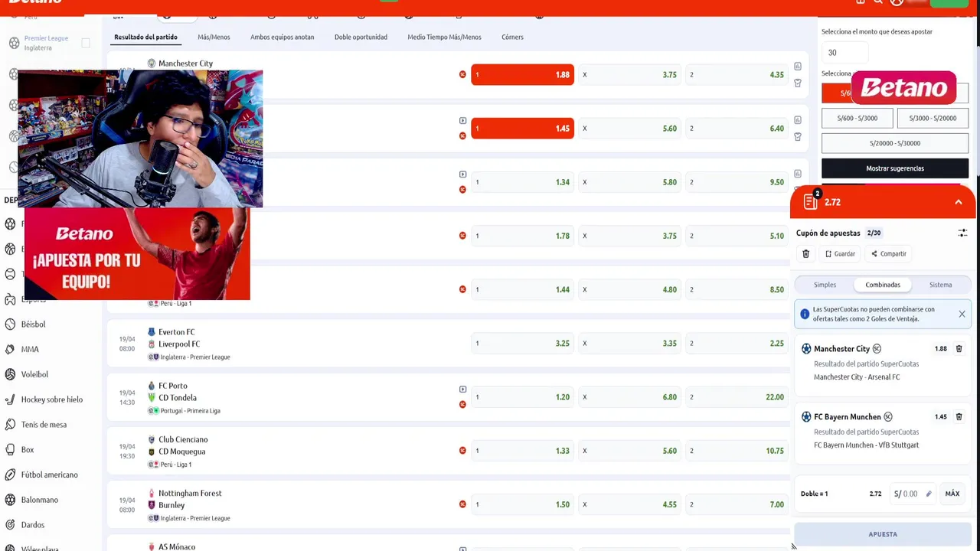Open the Fútbol americano icon
980x551 pixels.
pos(10,474)
